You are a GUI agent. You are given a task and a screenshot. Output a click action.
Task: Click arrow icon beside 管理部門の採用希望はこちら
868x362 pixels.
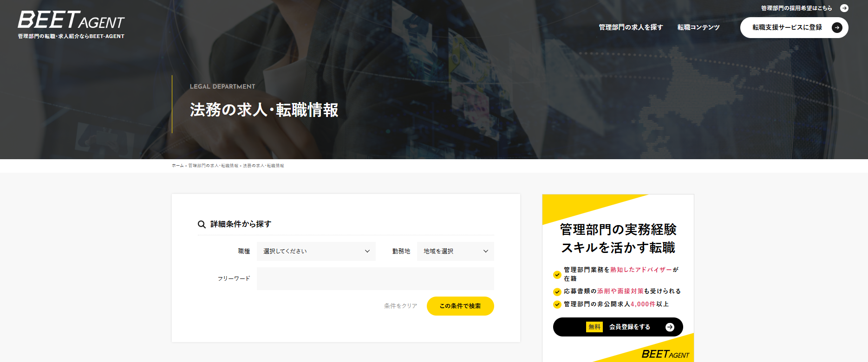coord(844,8)
